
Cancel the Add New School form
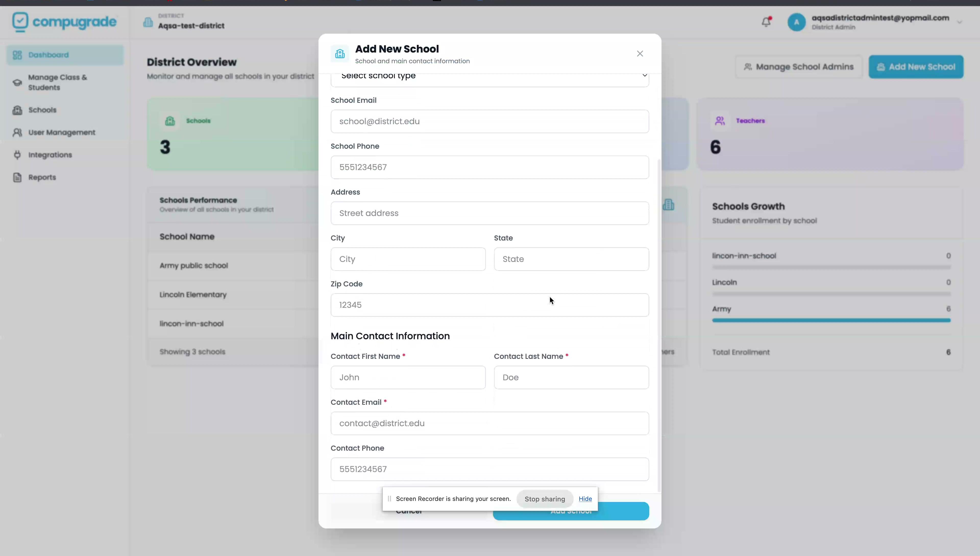pos(409,512)
